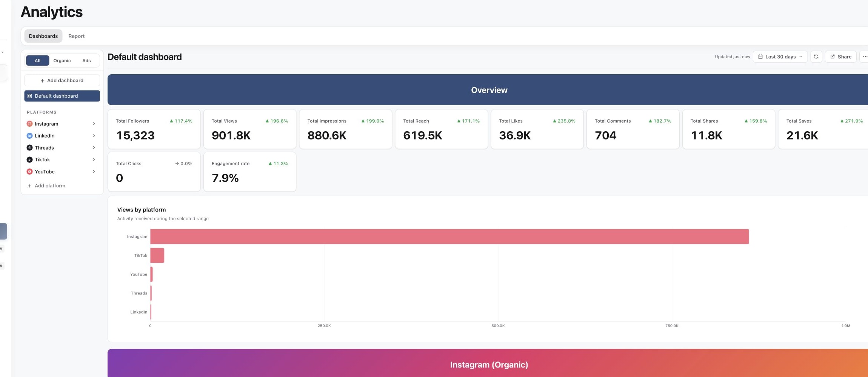The height and width of the screenshot is (377, 868).
Task: Click the Total Views value 901.8K
Action: click(231, 136)
